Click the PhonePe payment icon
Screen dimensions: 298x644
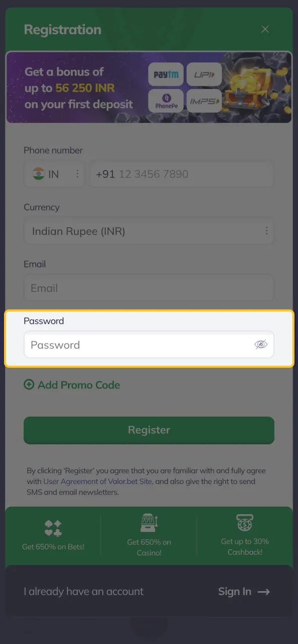[x=166, y=101]
